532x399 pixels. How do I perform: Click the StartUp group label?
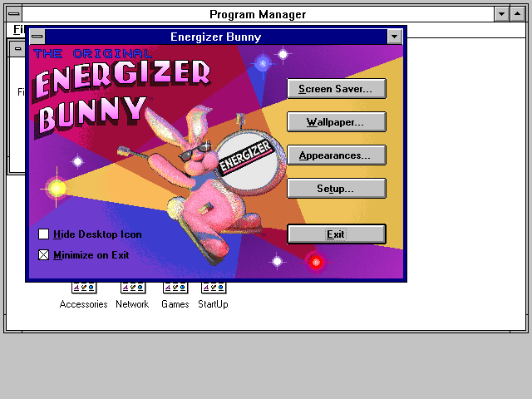(x=213, y=304)
